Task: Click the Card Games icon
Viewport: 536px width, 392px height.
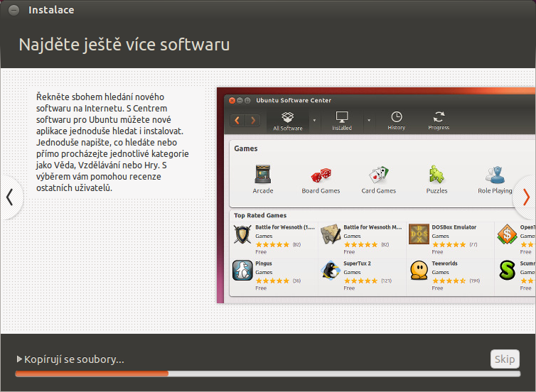Action: (379, 175)
